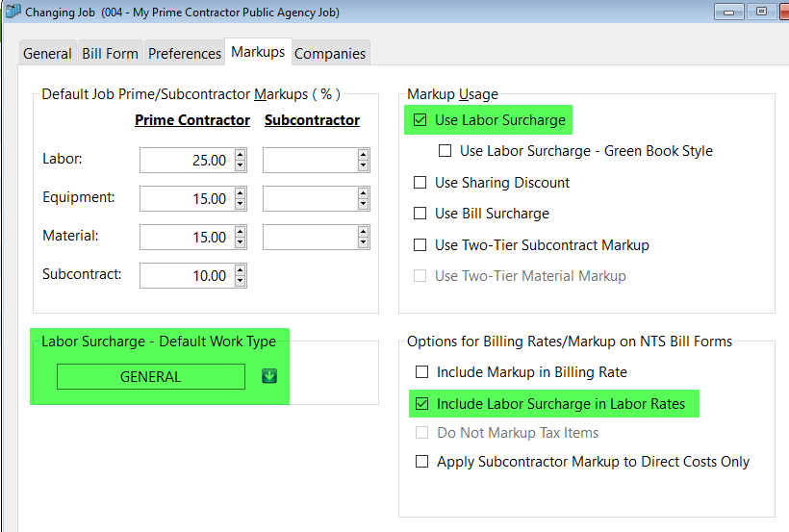Viewport: 789px width, 532px height.
Task: Click the app icon in the title bar
Action: 13,12
